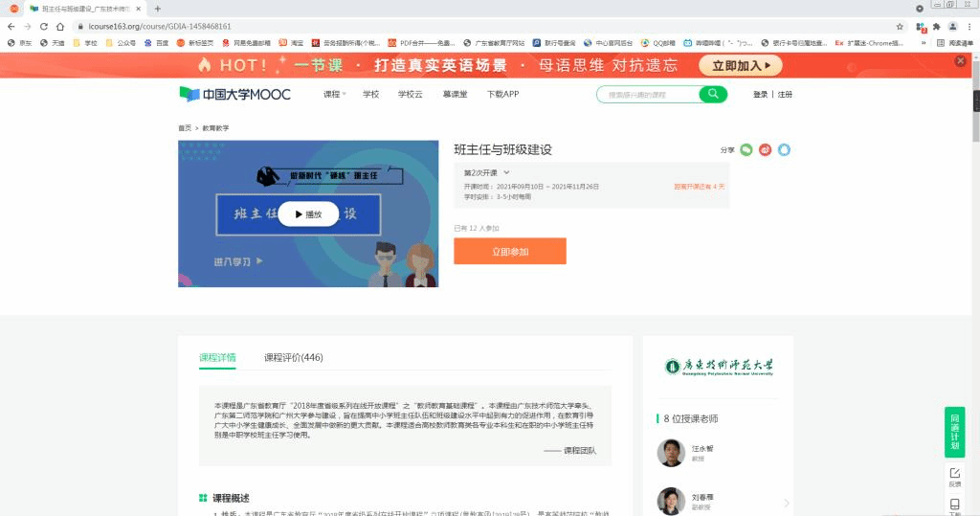
Task: Reload the page with the refresh icon
Action: tap(44, 26)
